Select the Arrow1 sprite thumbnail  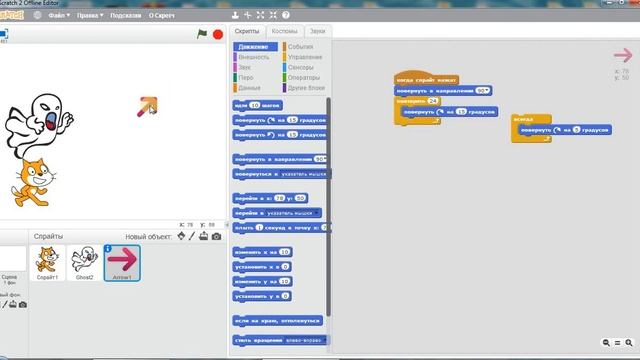pos(122,263)
